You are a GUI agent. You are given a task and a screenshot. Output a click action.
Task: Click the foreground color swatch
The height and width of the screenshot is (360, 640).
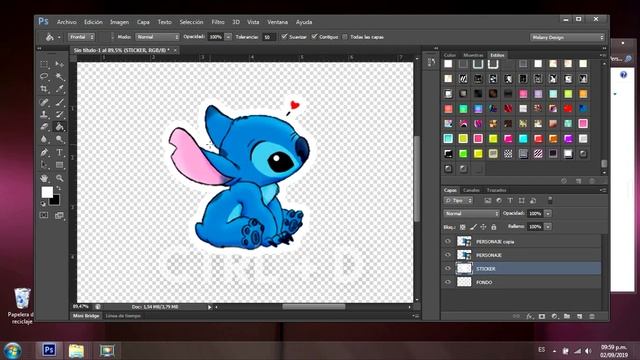[47, 192]
